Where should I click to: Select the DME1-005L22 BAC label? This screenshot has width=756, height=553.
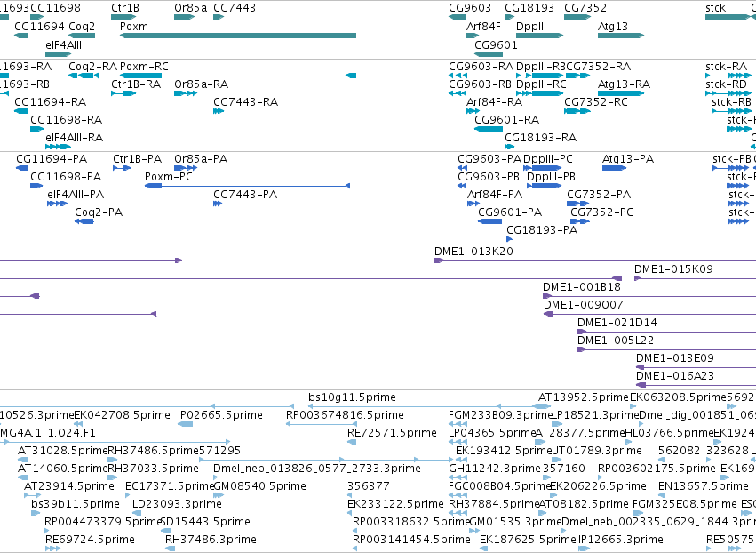click(616, 341)
